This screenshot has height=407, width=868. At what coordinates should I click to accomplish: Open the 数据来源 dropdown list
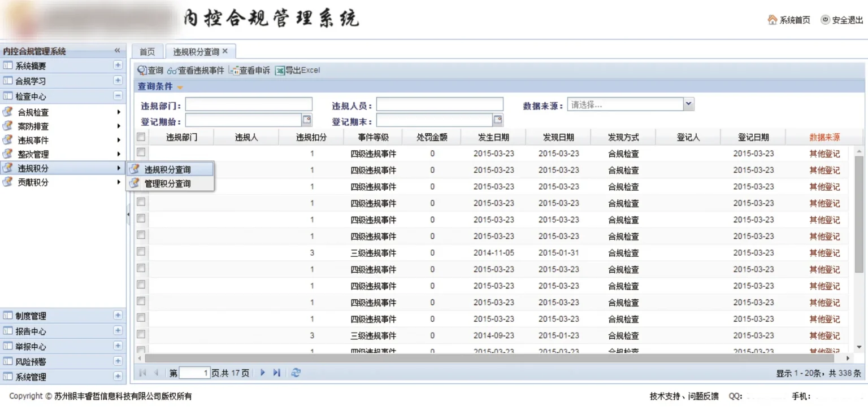click(688, 104)
